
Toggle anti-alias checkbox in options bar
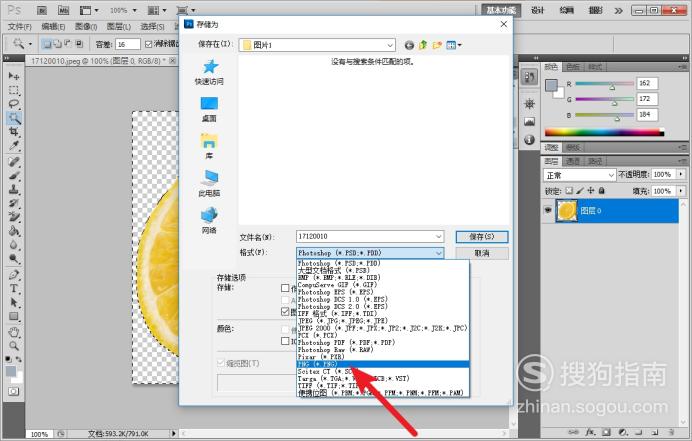pos(148,44)
